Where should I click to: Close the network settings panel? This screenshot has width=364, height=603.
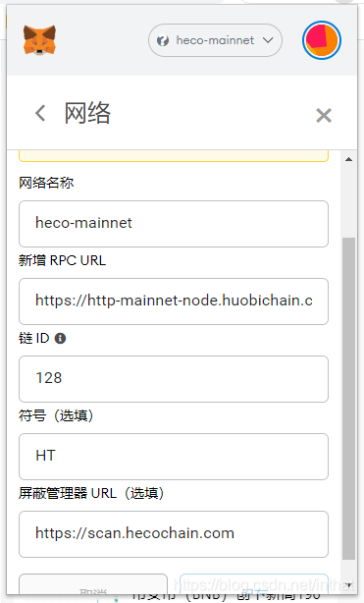click(x=324, y=115)
